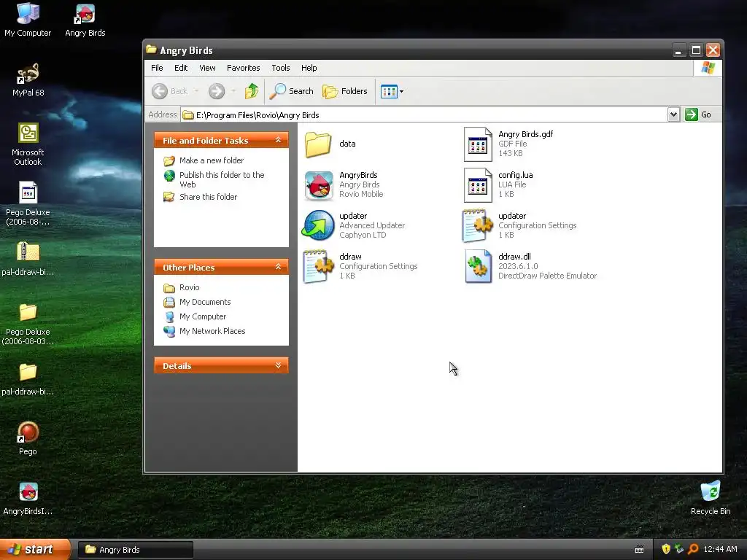Image resolution: width=747 pixels, height=560 pixels.
Task: Select the config.lua file icon
Action: [x=478, y=185]
